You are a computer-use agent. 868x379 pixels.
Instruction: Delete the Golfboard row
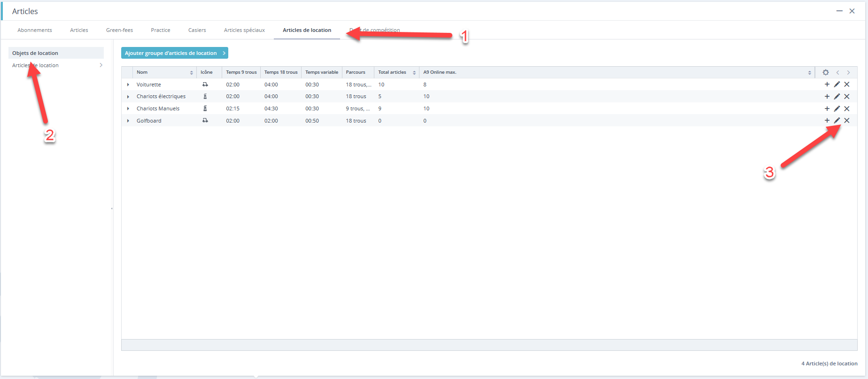[847, 121]
